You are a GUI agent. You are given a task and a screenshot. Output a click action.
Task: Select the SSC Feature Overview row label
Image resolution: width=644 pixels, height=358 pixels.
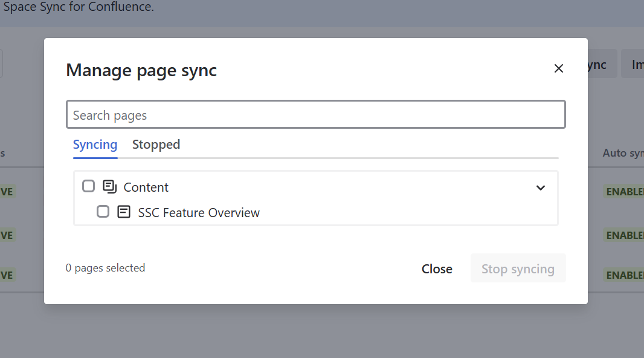click(199, 213)
